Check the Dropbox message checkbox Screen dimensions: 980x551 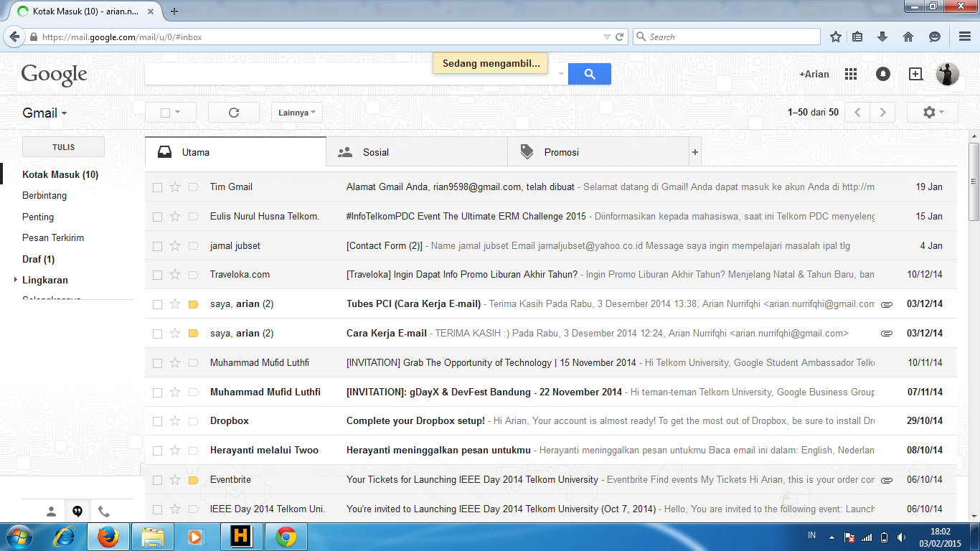click(157, 421)
